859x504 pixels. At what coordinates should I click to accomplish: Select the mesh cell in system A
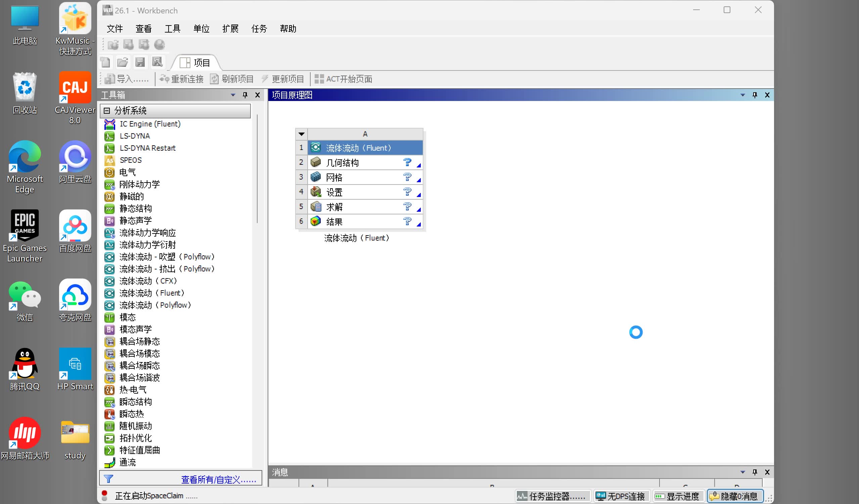pos(334,178)
